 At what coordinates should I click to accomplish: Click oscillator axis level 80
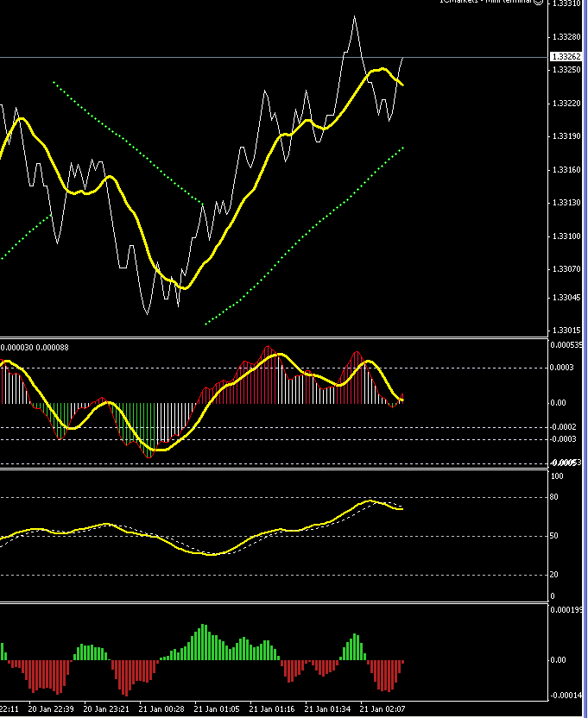click(554, 497)
